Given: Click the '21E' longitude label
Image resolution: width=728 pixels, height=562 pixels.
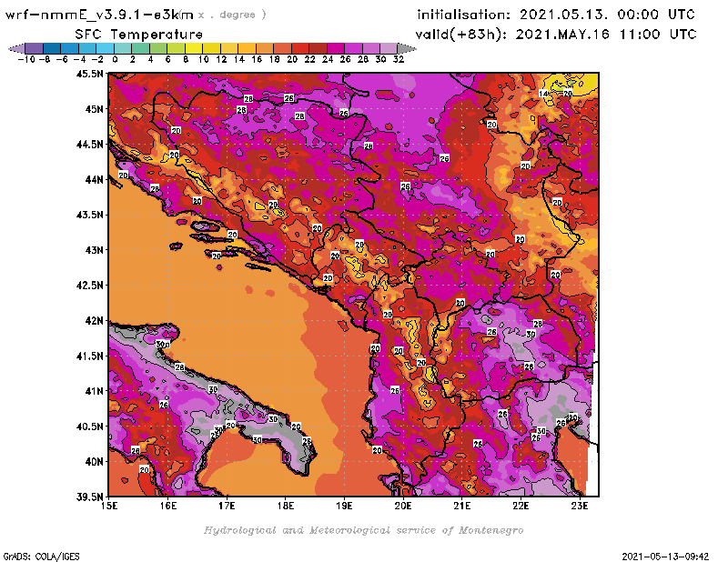Looking at the screenshot, I should click(462, 506).
